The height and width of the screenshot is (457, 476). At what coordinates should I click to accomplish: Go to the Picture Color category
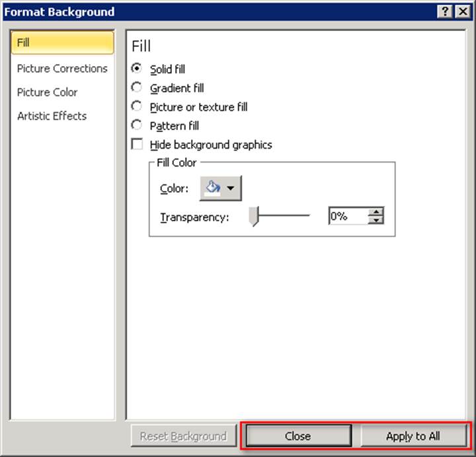(x=48, y=92)
